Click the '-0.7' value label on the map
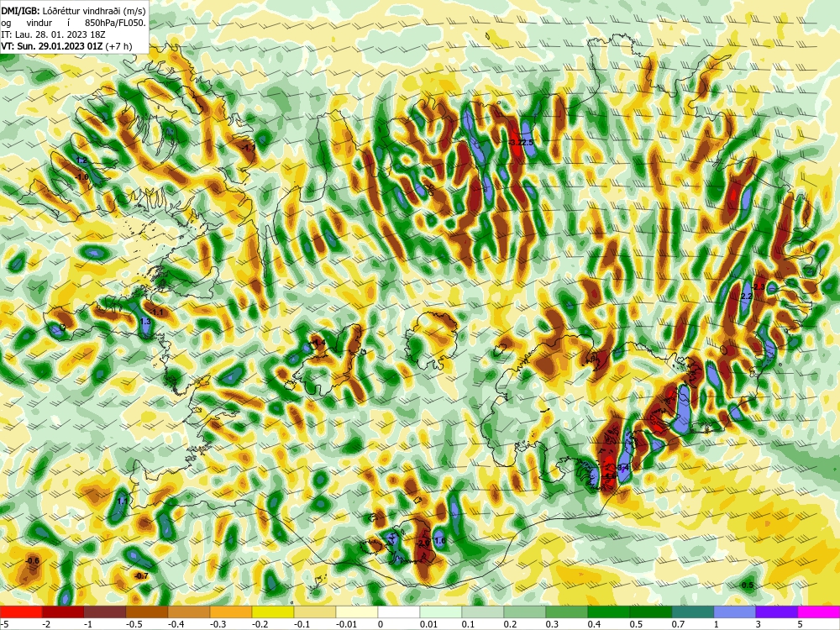This screenshot has height=630, width=840. (141, 576)
